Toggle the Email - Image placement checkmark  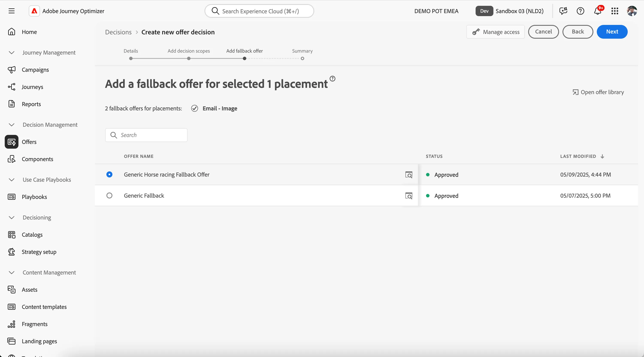(x=195, y=108)
